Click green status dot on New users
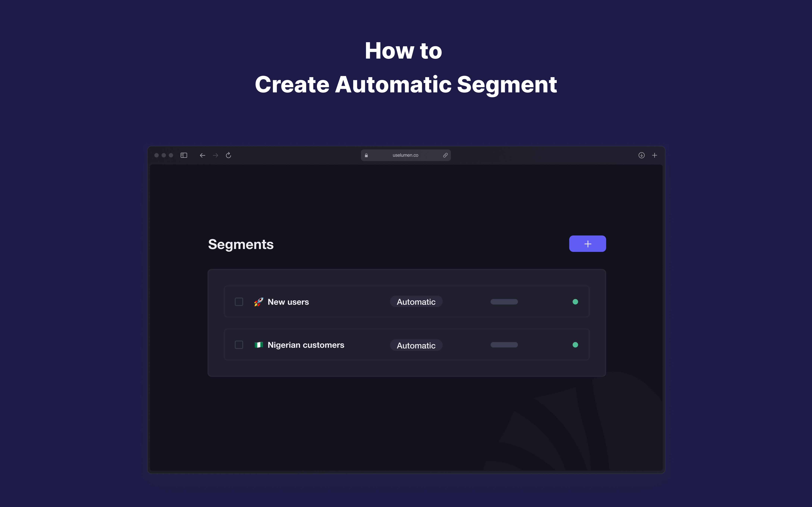 click(575, 302)
